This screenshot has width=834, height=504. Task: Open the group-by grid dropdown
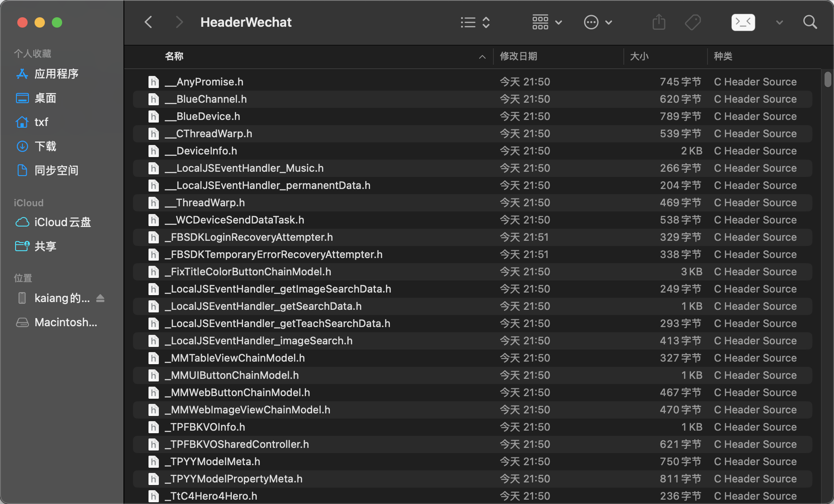tap(547, 22)
